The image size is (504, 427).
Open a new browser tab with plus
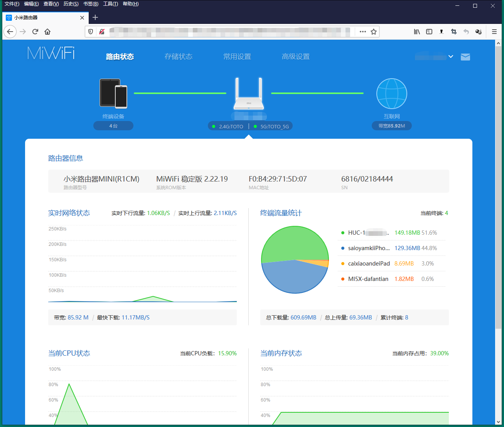95,17
